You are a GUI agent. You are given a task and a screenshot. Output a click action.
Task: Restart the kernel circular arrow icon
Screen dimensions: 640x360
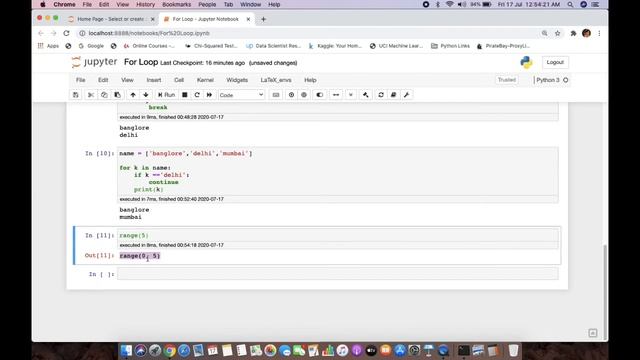pyautogui.click(x=197, y=95)
